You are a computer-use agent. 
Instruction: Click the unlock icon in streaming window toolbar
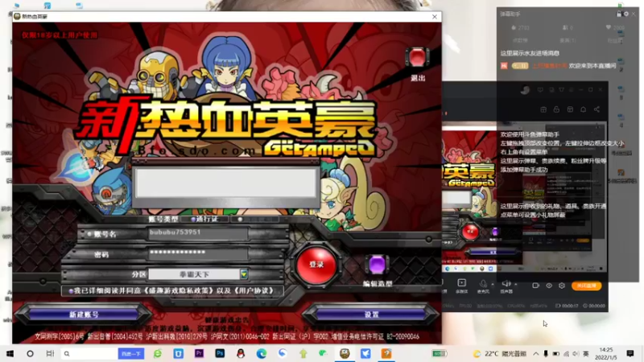pos(556,109)
